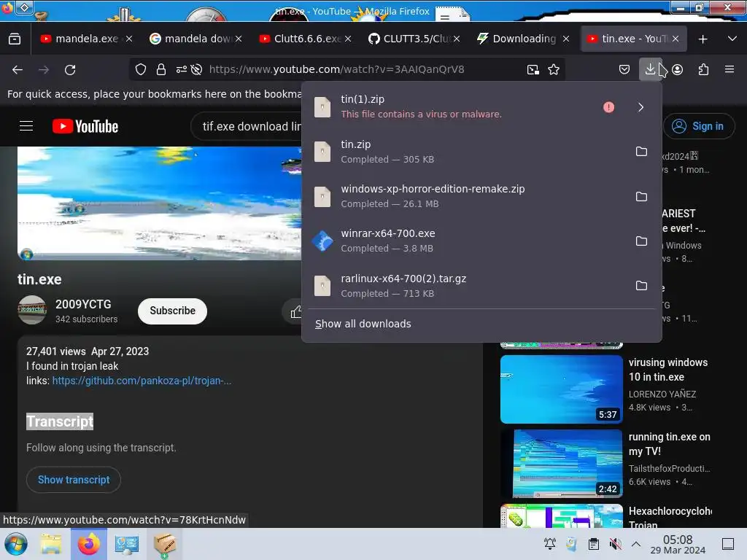Image resolution: width=747 pixels, height=560 pixels.
Task: Subscribe to 2009YCTG
Action: (172, 311)
